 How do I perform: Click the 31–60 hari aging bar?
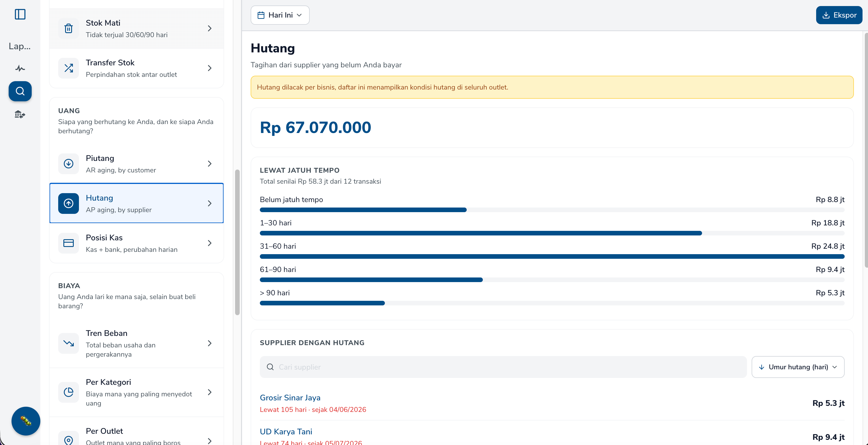552,256
